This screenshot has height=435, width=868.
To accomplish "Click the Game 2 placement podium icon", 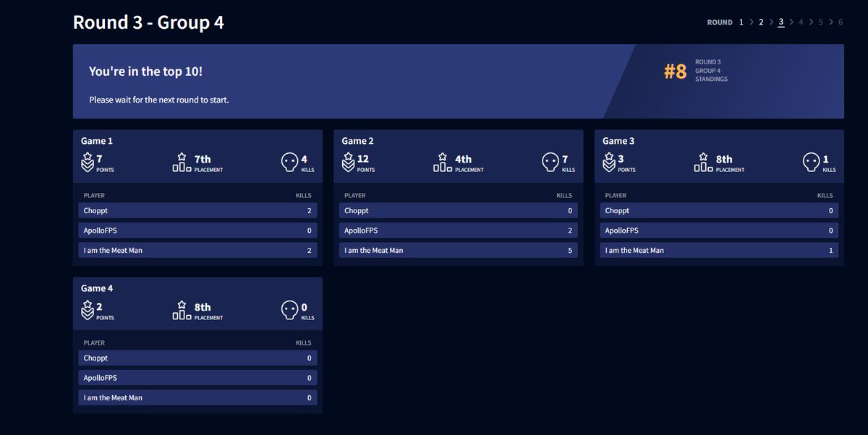I will (443, 162).
